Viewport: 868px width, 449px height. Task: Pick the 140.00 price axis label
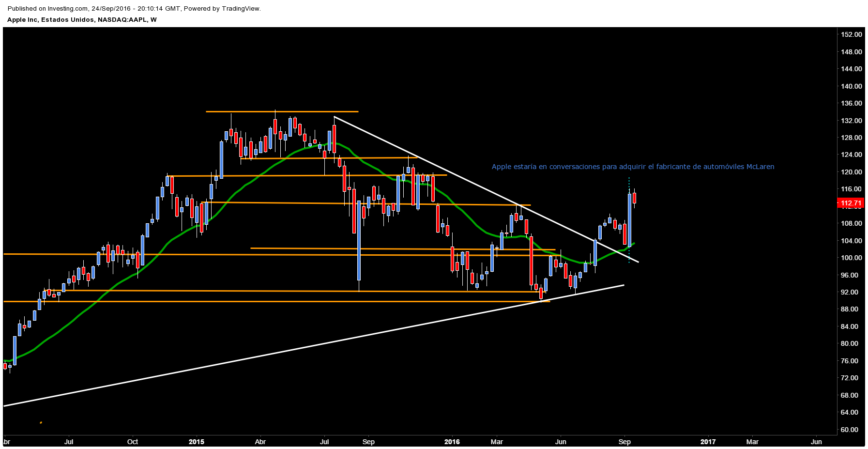point(851,86)
